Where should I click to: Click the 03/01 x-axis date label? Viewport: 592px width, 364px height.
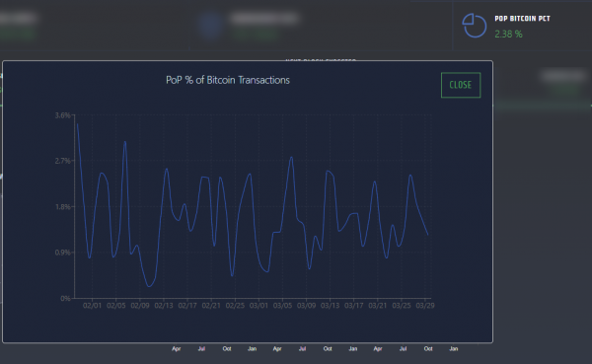point(259,306)
